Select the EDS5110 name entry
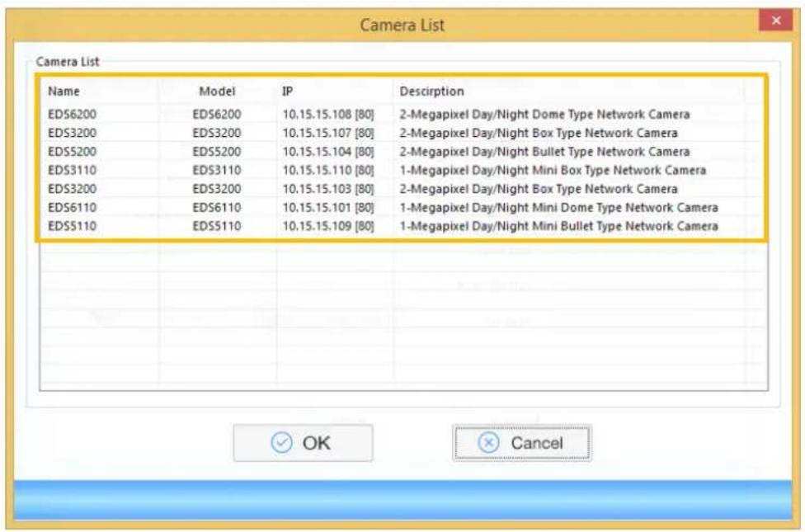This screenshot has height=532, width=805. pyautogui.click(x=72, y=226)
